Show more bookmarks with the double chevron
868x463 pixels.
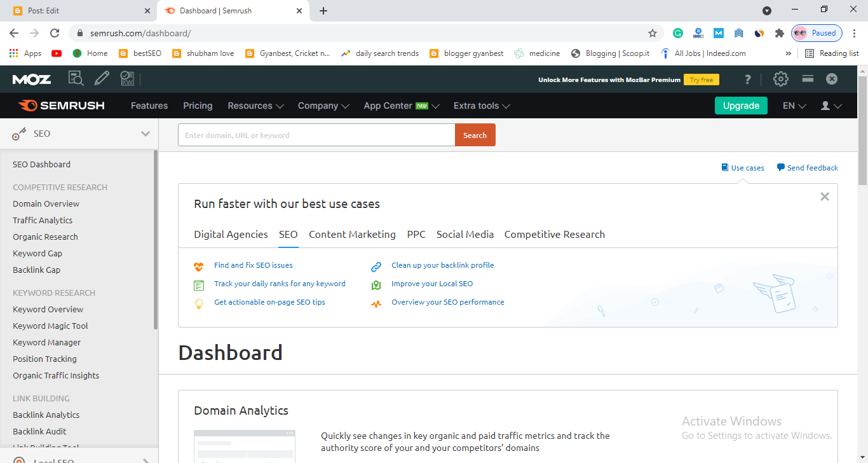(789, 53)
